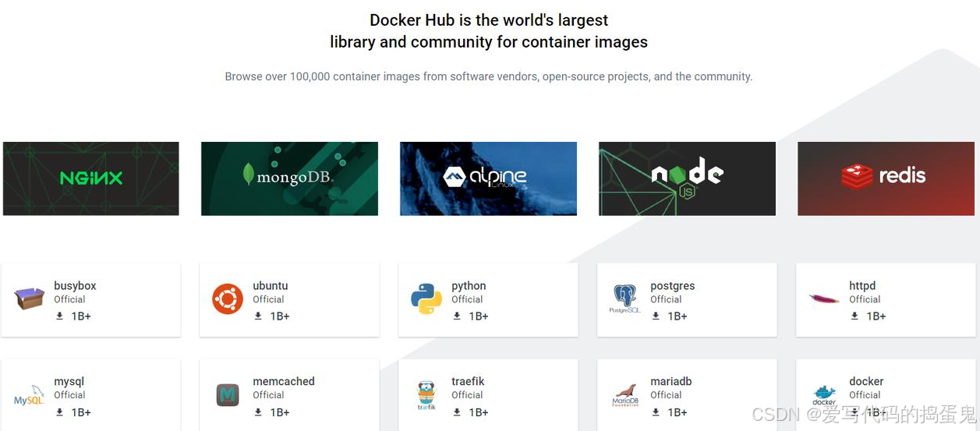Open the NGINX featured banner
This screenshot has width=980, height=431.
(x=91, y=178)
